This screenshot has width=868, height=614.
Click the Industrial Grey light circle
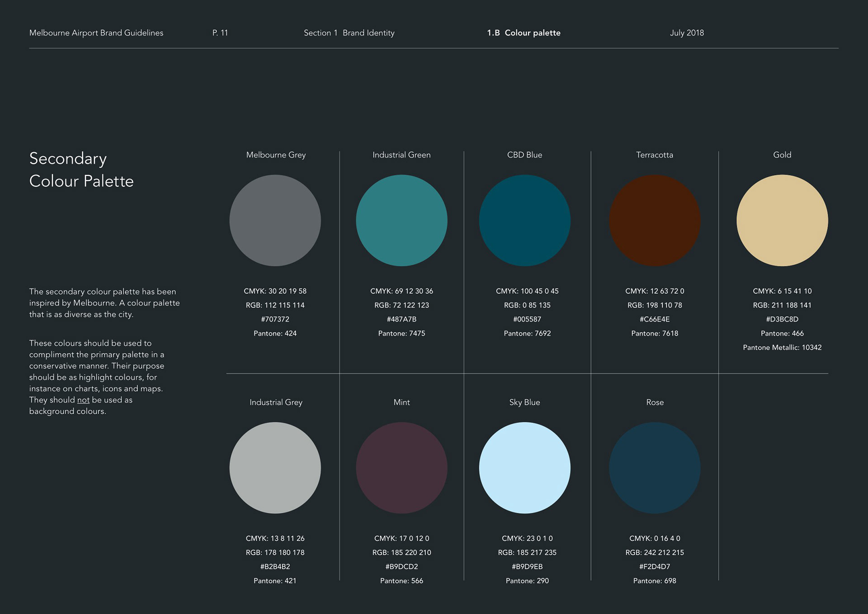(275, 468)
